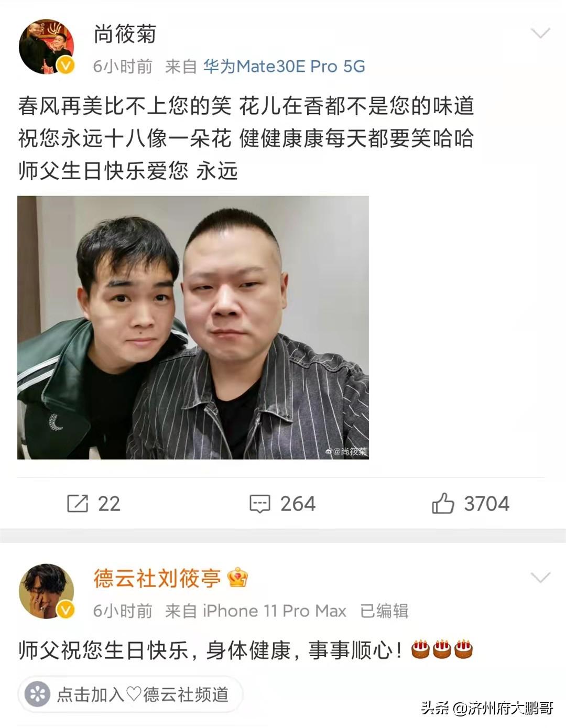
Task: Tap the birthday cake emojis in the post
Action: 442,649
